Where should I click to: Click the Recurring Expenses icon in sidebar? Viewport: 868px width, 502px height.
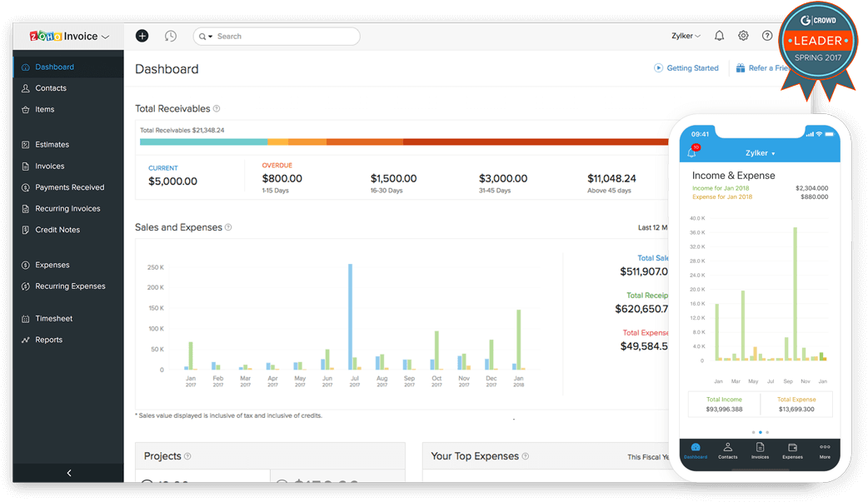26,286
